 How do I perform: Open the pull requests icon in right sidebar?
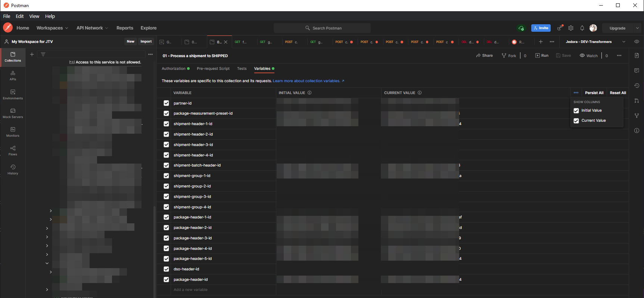(637, 100)
